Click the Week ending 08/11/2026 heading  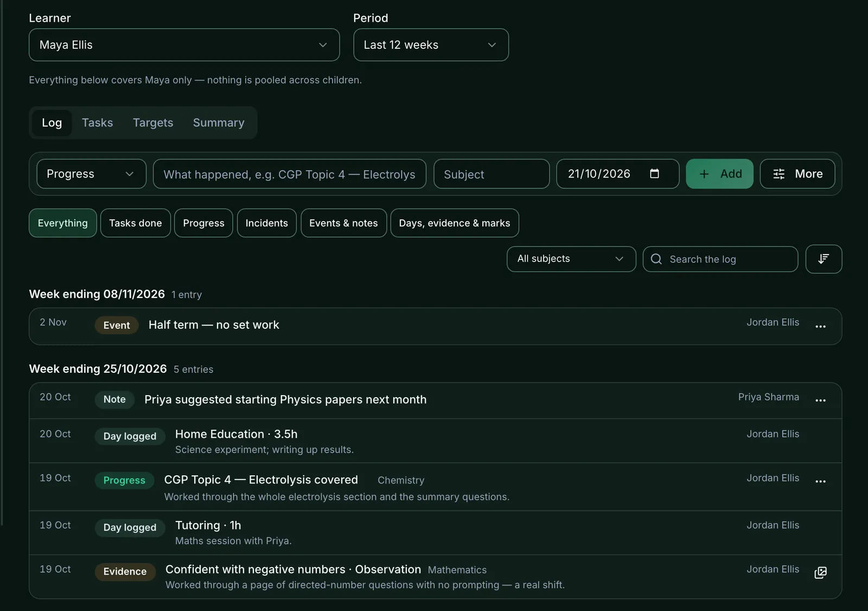tap(97, 294)
